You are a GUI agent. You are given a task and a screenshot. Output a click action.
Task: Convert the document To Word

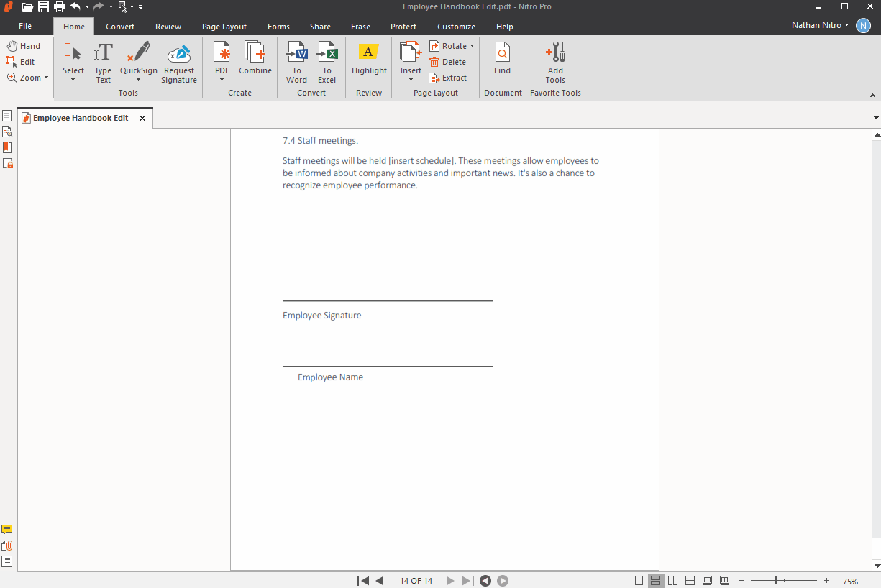(296, 62)
